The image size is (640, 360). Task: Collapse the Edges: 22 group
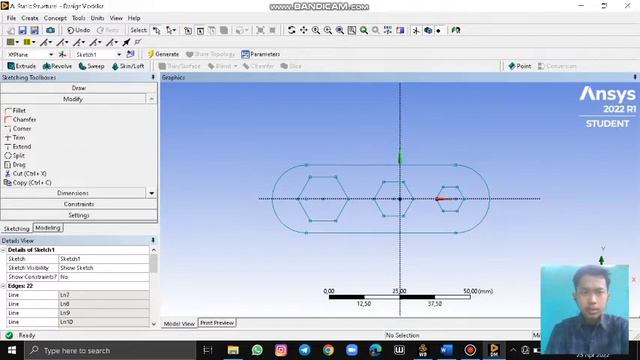tap(3, 286)
